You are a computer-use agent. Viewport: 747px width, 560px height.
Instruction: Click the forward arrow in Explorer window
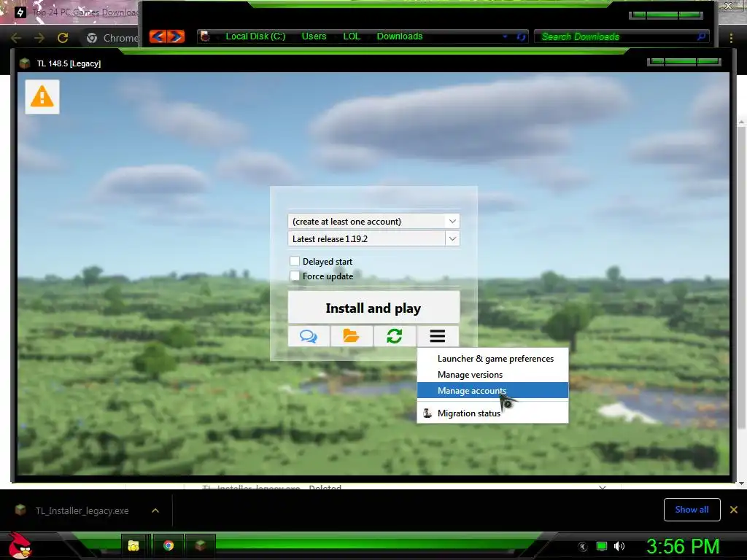click(x=176, y=36)
